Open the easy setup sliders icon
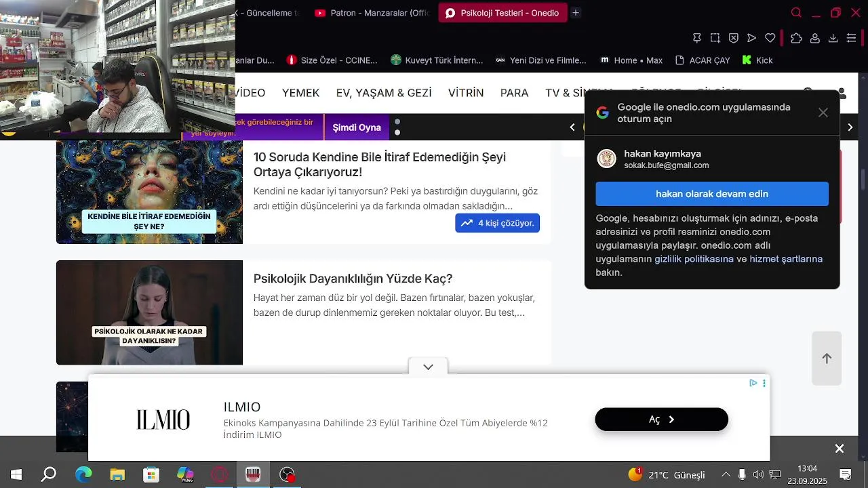 click(x=851, y=38)
